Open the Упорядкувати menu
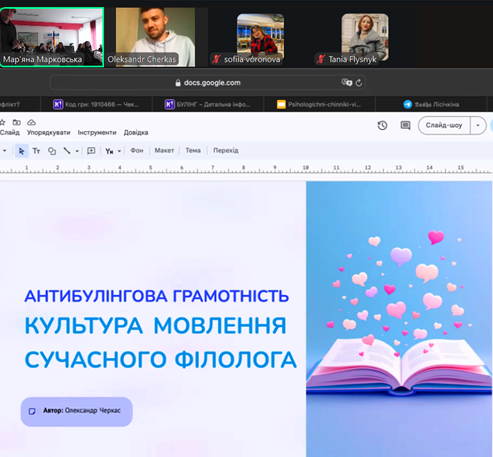The image size is (493, 457). point(49,133)
